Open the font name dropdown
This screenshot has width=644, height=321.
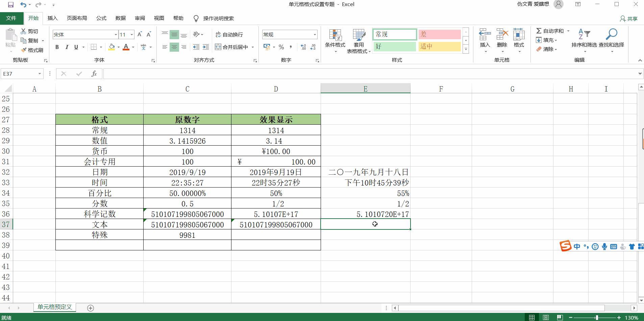coord(116,34)
